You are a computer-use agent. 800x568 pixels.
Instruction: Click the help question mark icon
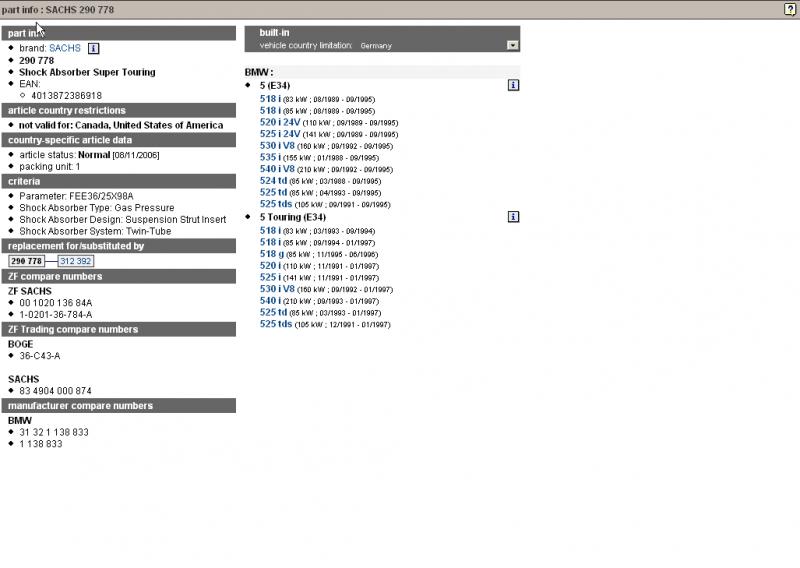790,8
